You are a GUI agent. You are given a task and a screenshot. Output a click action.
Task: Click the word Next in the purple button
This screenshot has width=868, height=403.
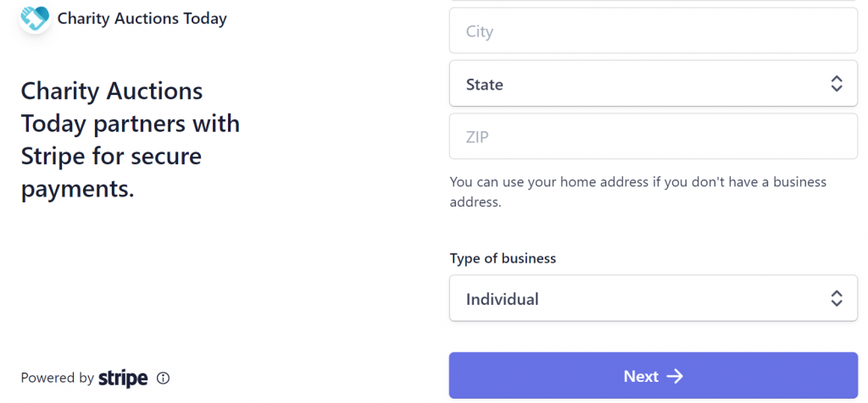tap(641, 377)
